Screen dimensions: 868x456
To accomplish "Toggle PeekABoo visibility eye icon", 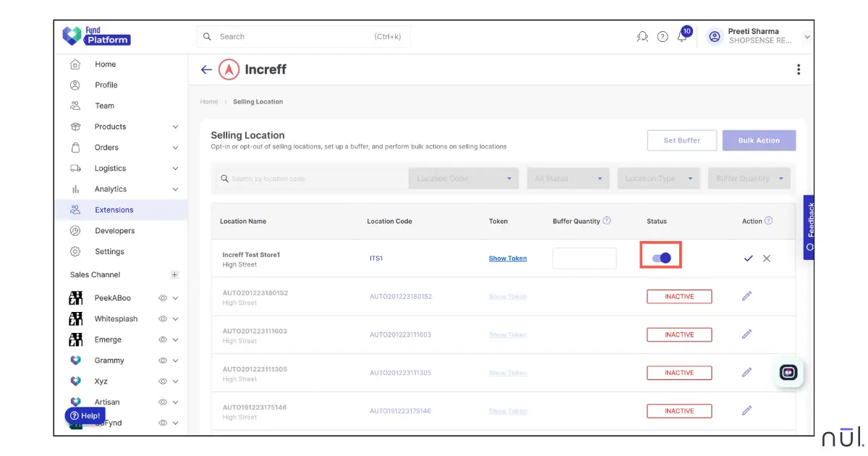I will pos(163,298).
